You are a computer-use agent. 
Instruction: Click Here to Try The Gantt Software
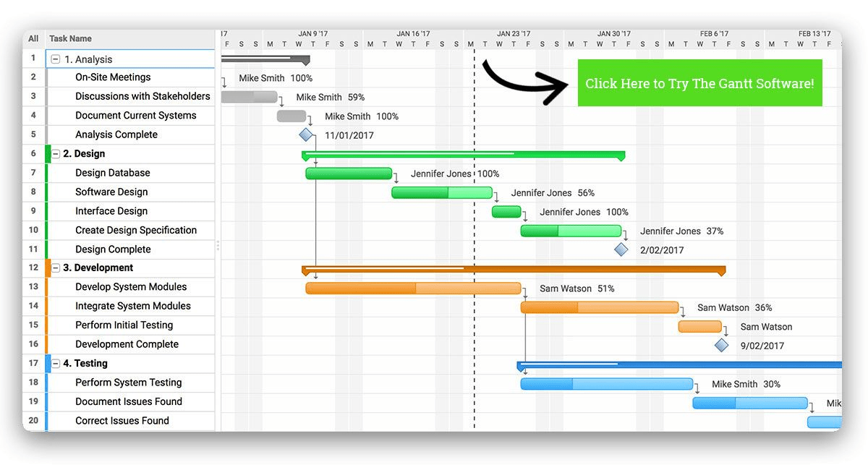click(x=699, y=83)
